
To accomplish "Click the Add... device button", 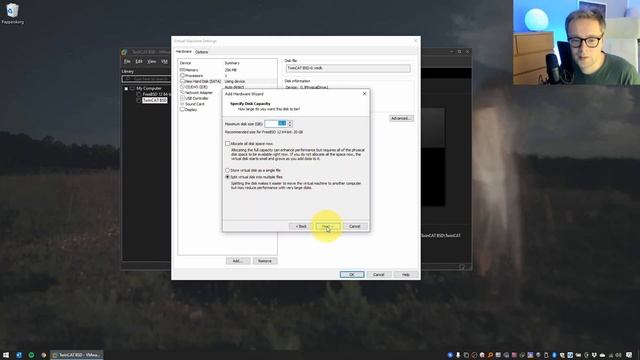I will 238,261.
